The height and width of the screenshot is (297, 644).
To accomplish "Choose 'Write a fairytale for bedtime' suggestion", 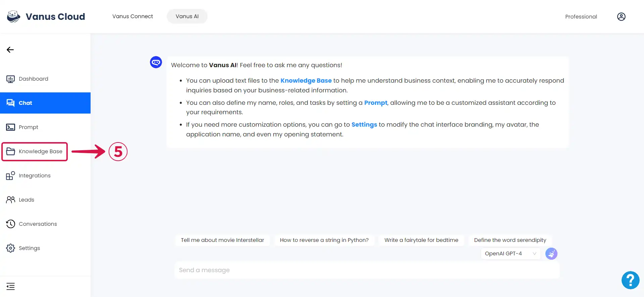I will [421, 240].
